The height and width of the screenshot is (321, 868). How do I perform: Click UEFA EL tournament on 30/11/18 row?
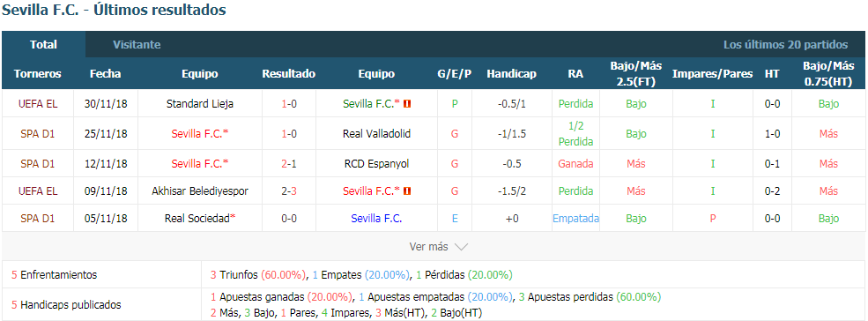click(38, 104)
